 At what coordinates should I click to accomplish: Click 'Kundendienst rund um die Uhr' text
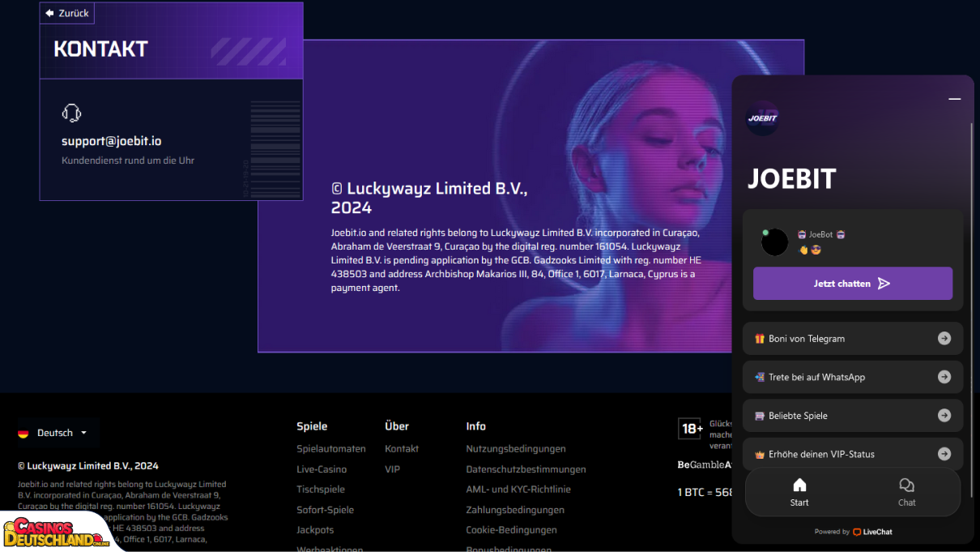click(128, 160)
